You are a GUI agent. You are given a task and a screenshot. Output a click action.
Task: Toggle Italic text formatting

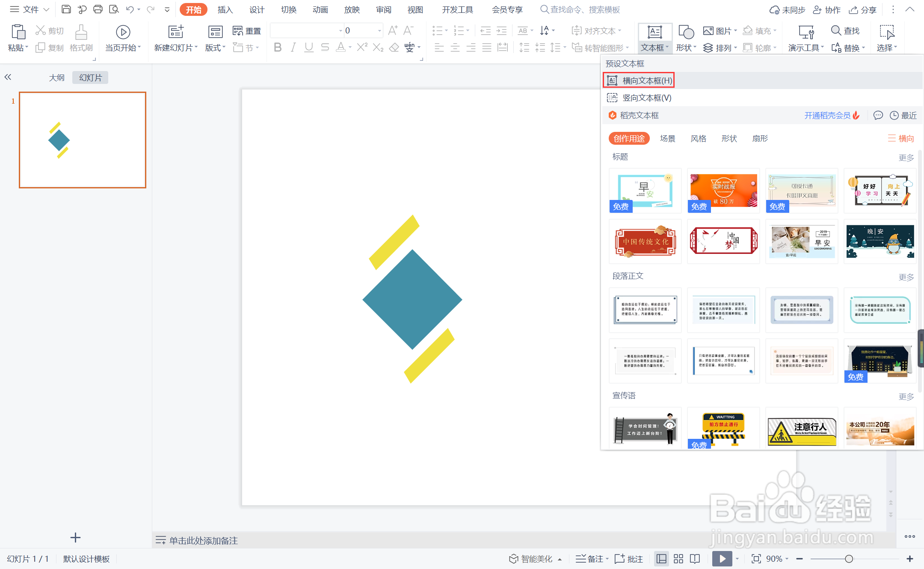tap(293, 48)
